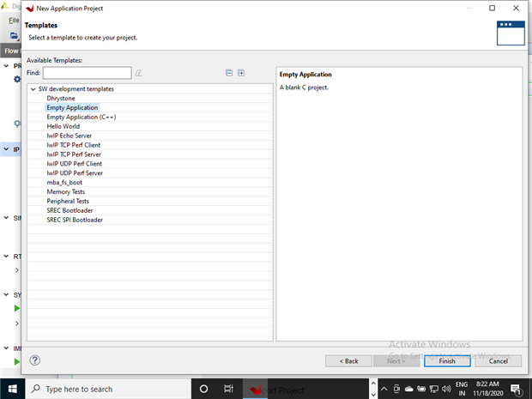Go to previous page with Back button
The width and height of the screenshot is (532, 399).
[x=348, y=360]
